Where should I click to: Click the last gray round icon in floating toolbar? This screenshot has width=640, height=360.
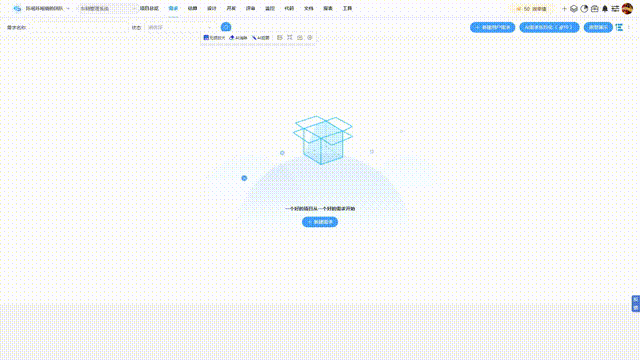click(310, 38)
